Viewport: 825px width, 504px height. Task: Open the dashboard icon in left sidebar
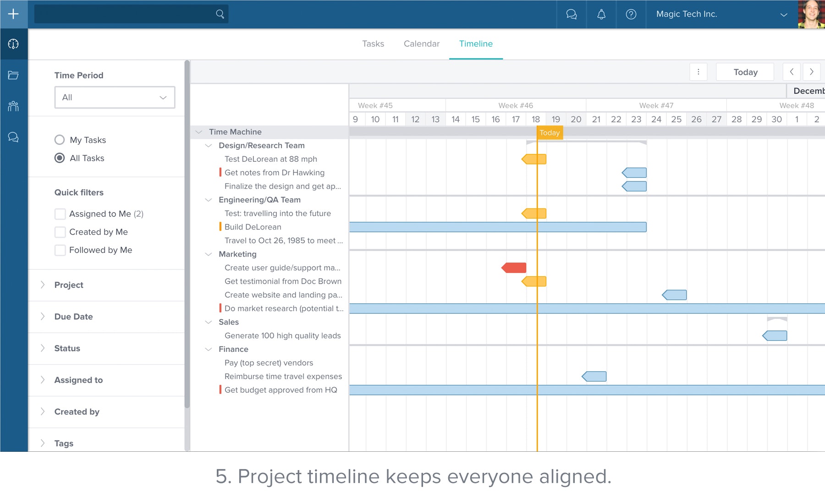(13, 44)
